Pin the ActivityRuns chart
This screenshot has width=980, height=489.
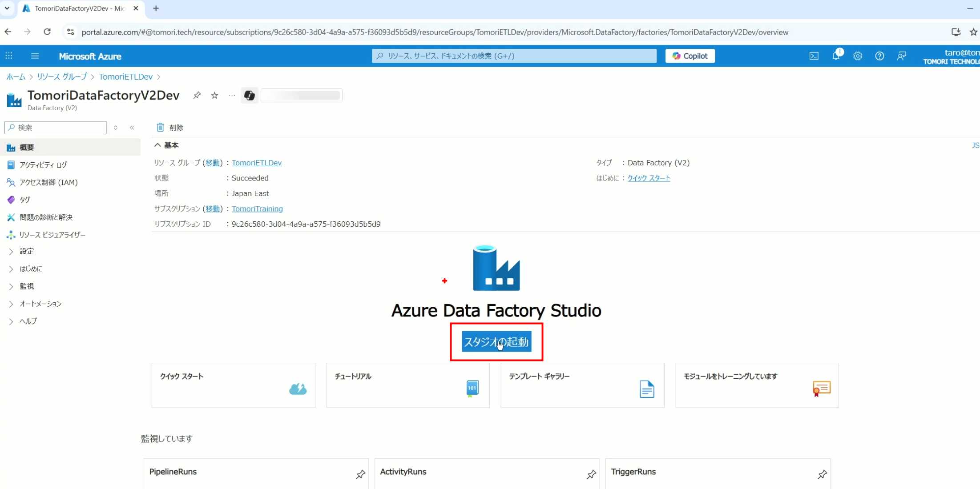coord(591,474)
